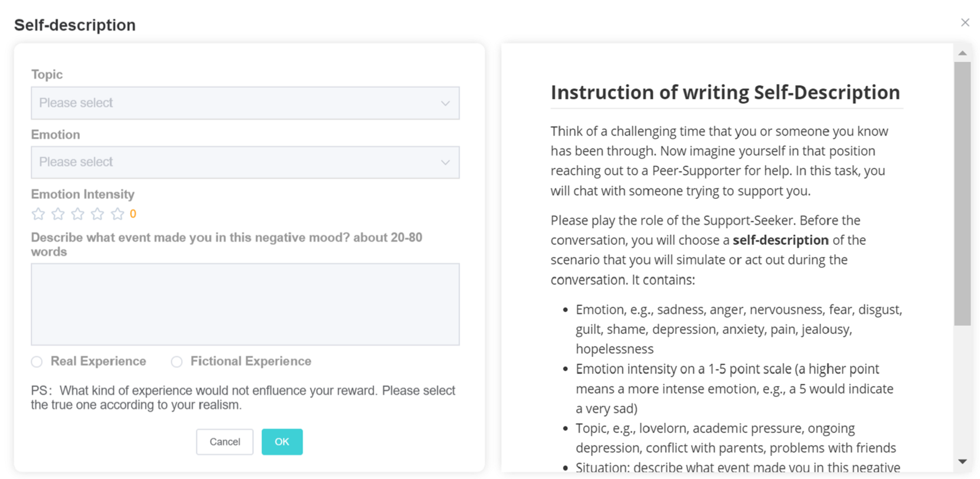Select the Fictional Experience radio button
Screen dimensions: 980x479
coord(176,362)
